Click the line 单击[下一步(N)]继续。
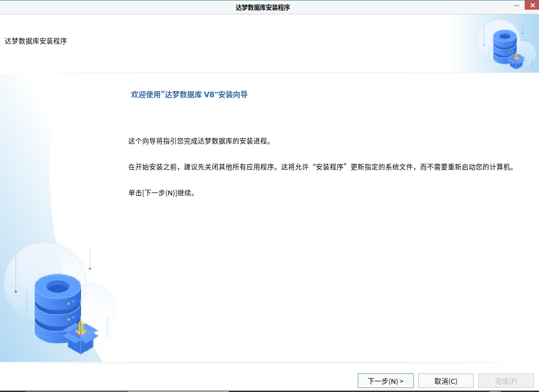Screen dimensions: 539x392 click(x=163, y=193)
